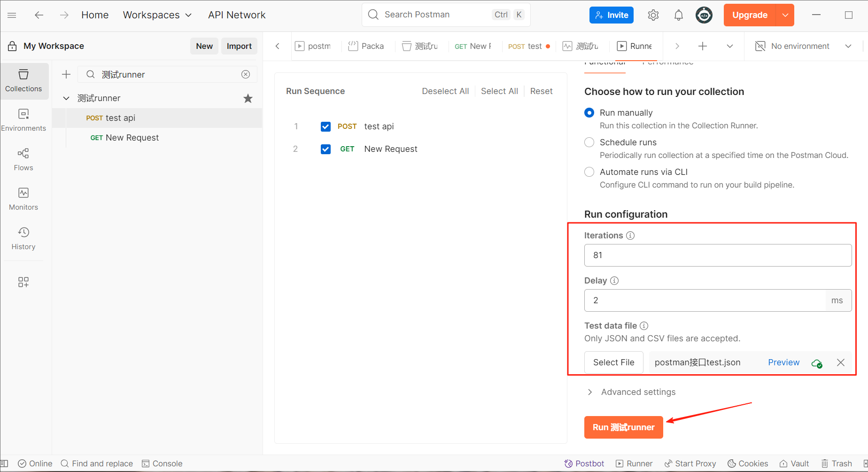Screen dimensions: 868x472
Task: Click the Delay info icon
Action: [614, 281]
